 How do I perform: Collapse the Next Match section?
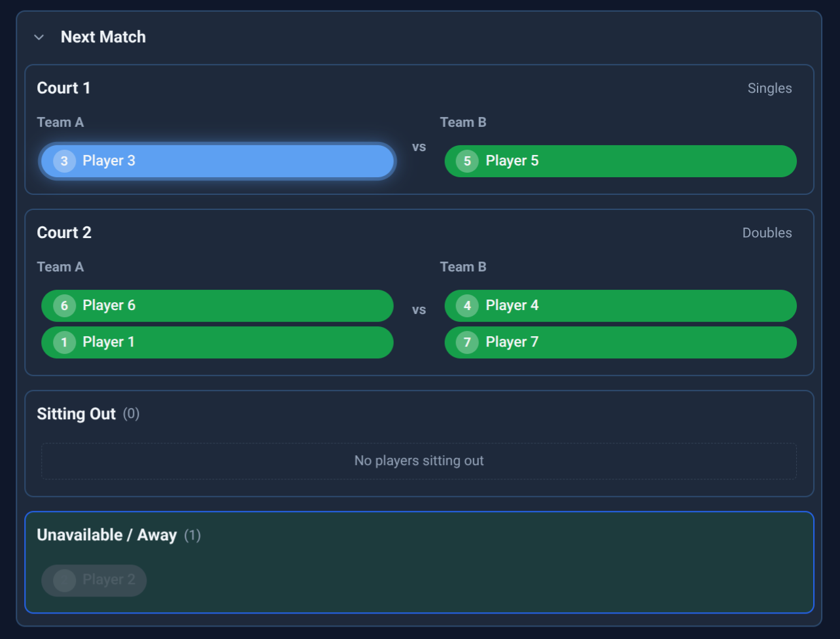39,37
